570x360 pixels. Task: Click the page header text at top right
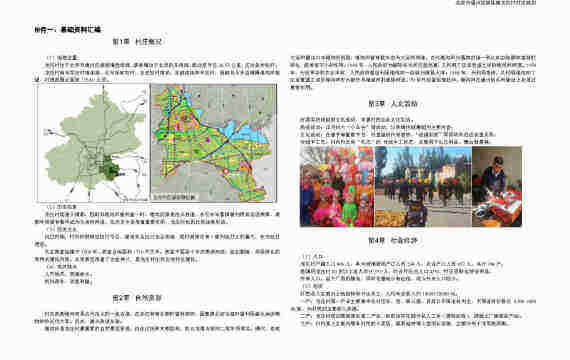pyautogui.click(x=496, y=3)
